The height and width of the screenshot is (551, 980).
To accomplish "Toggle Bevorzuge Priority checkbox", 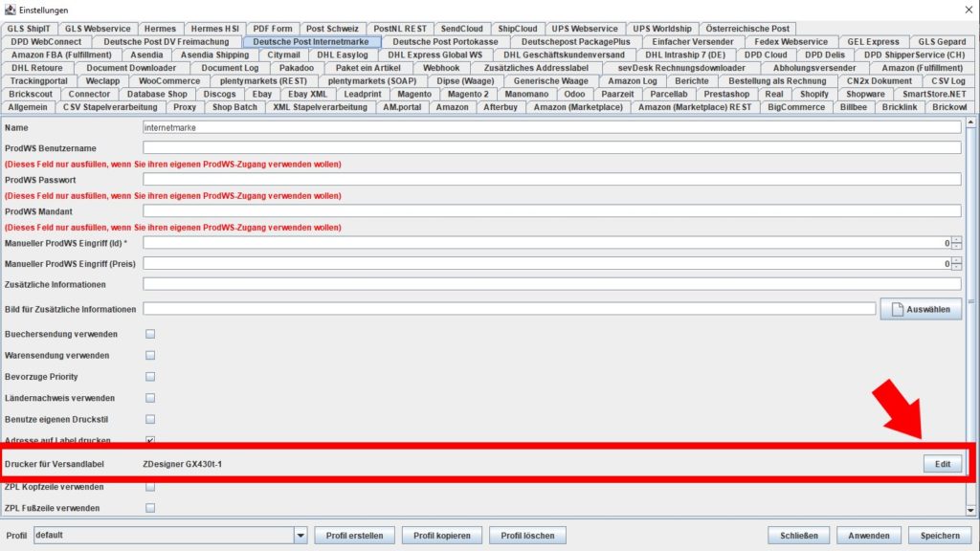I will click(x=150, y=377).
